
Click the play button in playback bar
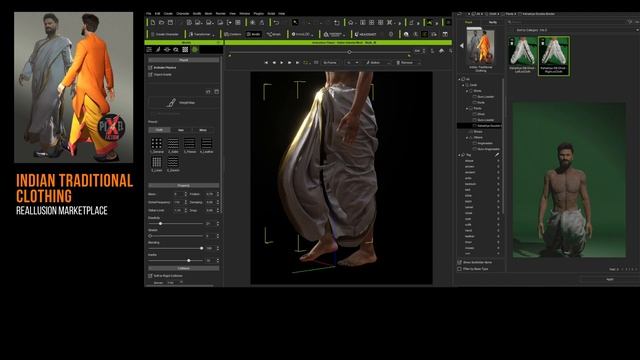282,62
